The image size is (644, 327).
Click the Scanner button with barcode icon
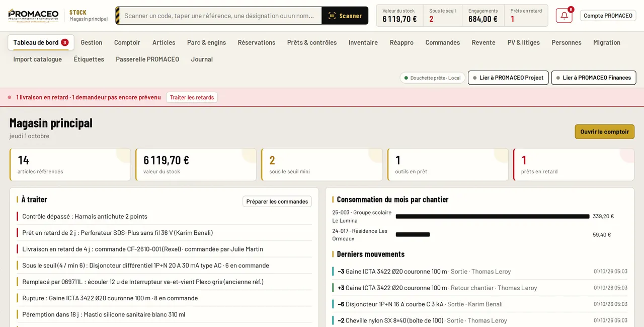tap(345, 16)
